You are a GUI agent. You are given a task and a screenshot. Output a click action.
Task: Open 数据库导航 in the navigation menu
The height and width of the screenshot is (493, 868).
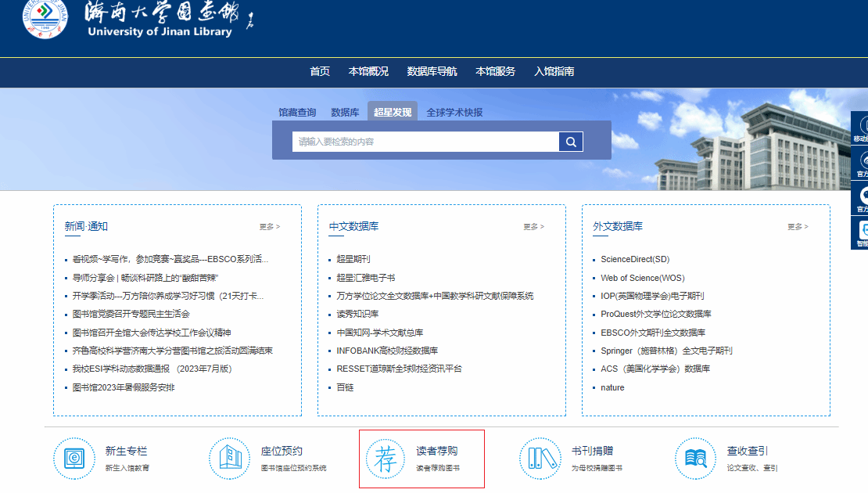tap(432, 71)
